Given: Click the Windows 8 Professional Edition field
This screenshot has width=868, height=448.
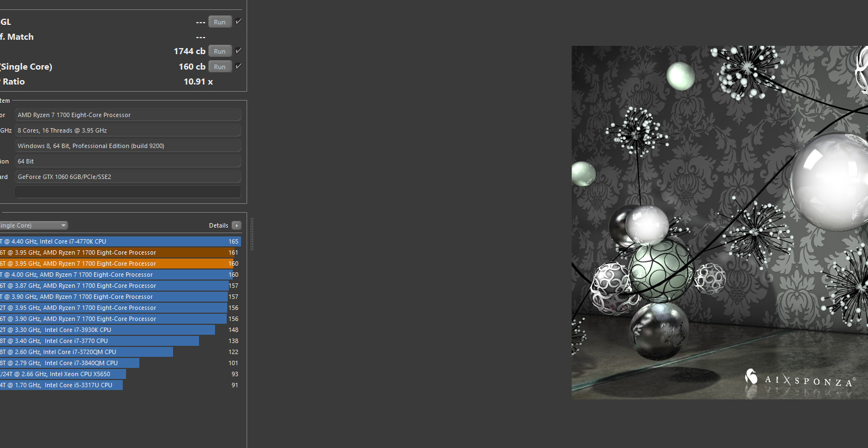Looking at the screenshot, I should click(128, 146).
